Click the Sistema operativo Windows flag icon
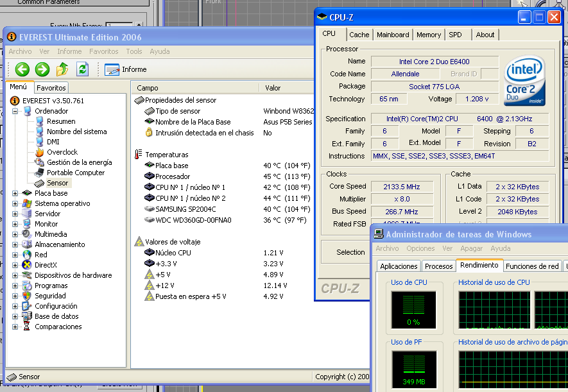The width and height of the screenshot is (568, 392). click(27, 203)
